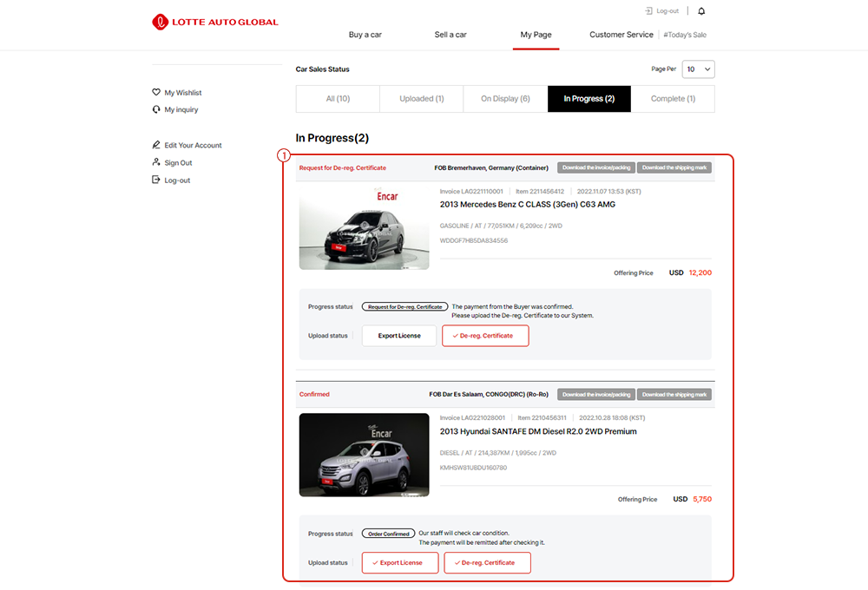Click the Invoice LA0221028001 number
Image resolution: width=868 pixels, height=590 pixels.
click(x=472, y=418)
